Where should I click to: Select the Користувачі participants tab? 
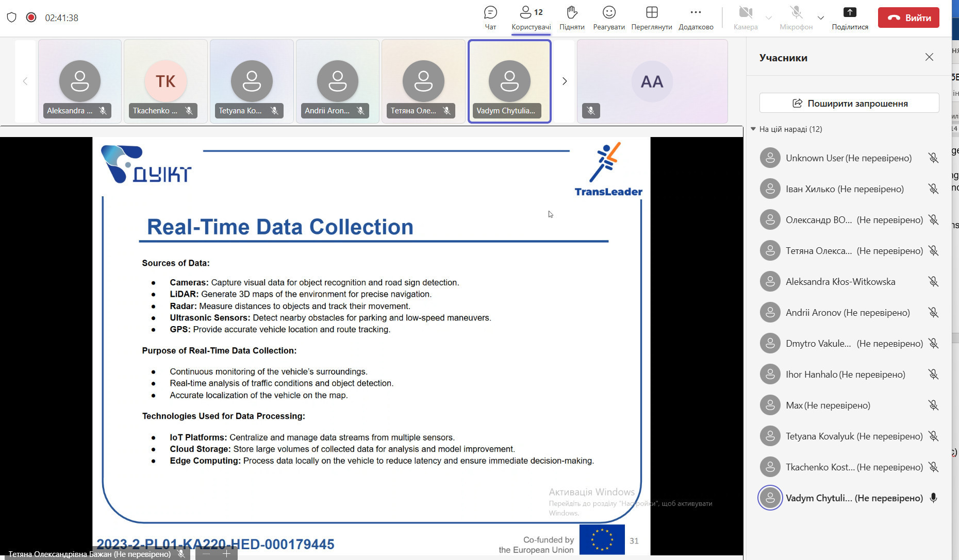(x=531, y=18)
